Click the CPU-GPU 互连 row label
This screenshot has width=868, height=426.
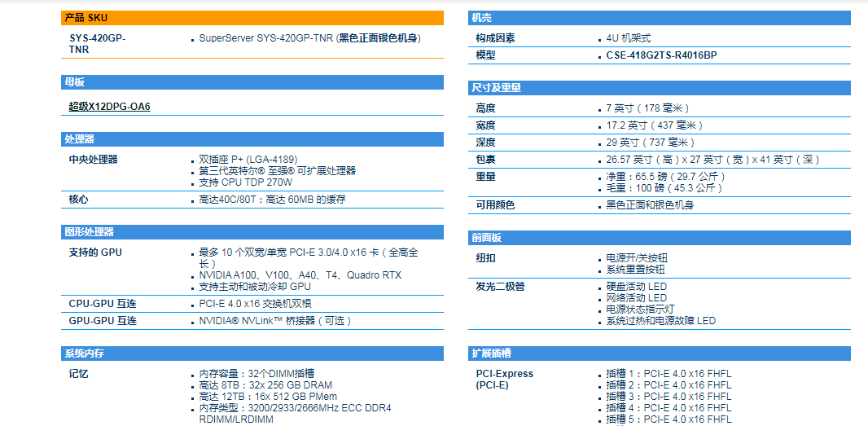103,304
